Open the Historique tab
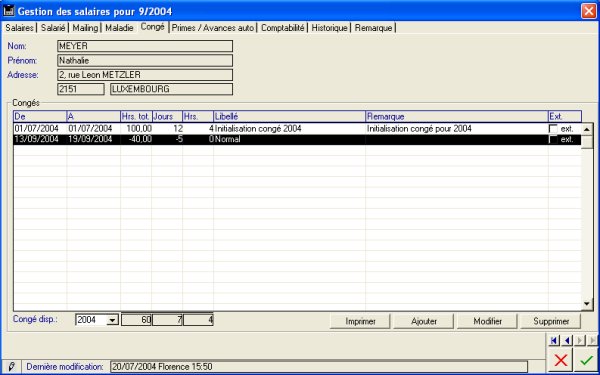The height and width of the screenshot is (375, 600). [x=329, y=28]
